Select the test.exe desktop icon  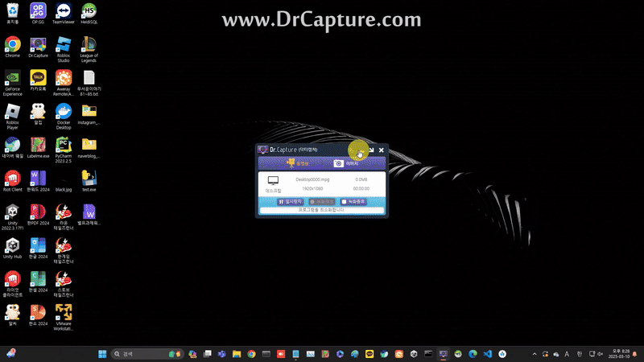click(x=89, y=182)
